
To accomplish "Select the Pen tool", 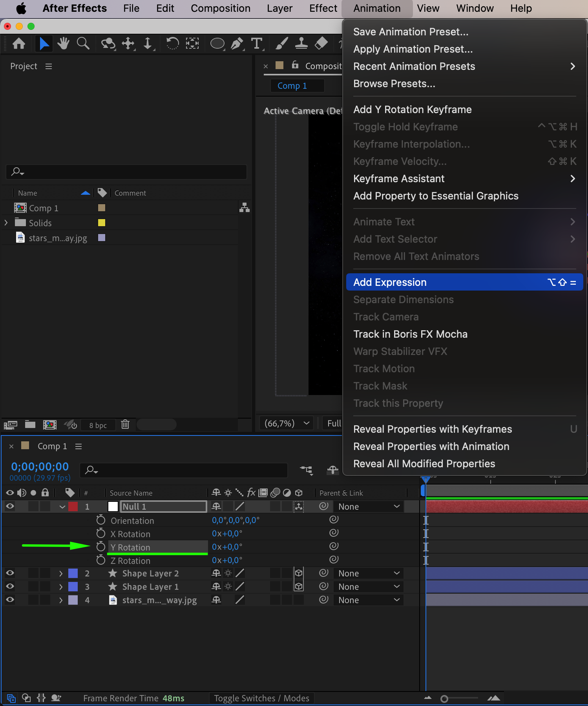I will point(237,43).
